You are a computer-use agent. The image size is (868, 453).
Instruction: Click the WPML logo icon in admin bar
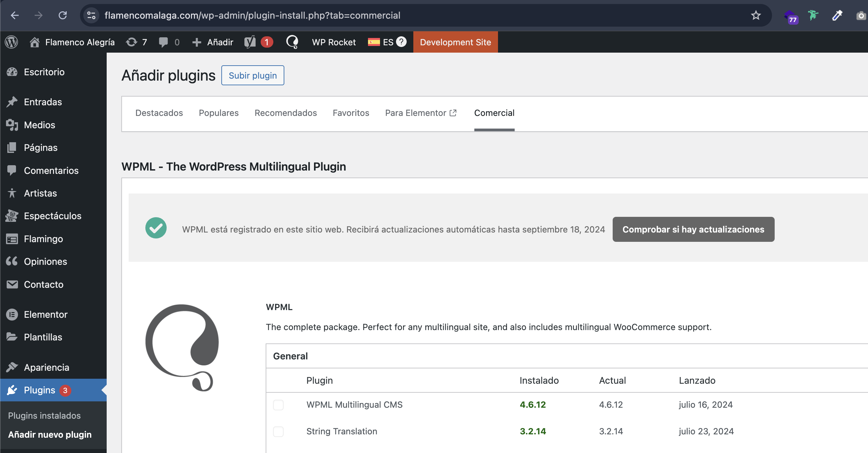coord(292,42)
